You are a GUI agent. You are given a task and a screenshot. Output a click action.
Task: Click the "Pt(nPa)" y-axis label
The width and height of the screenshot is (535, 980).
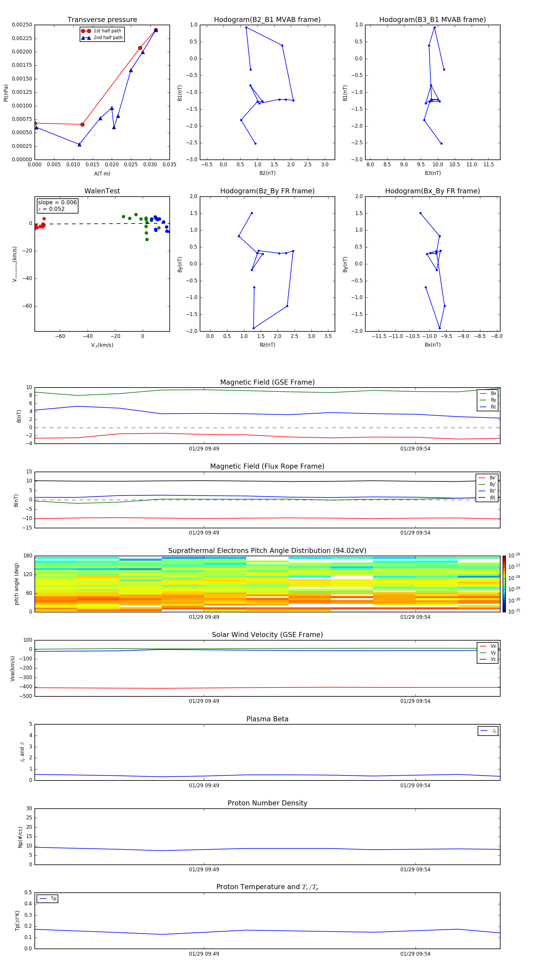point(6,93)
